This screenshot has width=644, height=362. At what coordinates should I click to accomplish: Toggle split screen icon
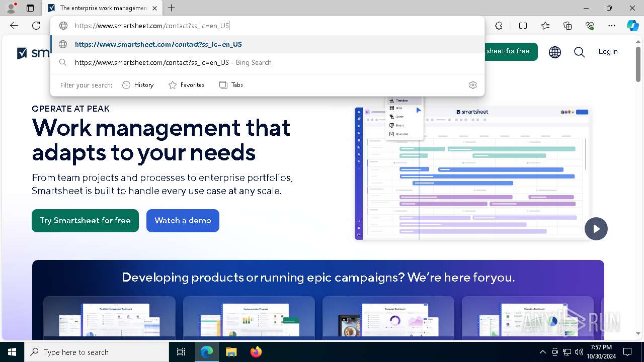coord(523,26)
